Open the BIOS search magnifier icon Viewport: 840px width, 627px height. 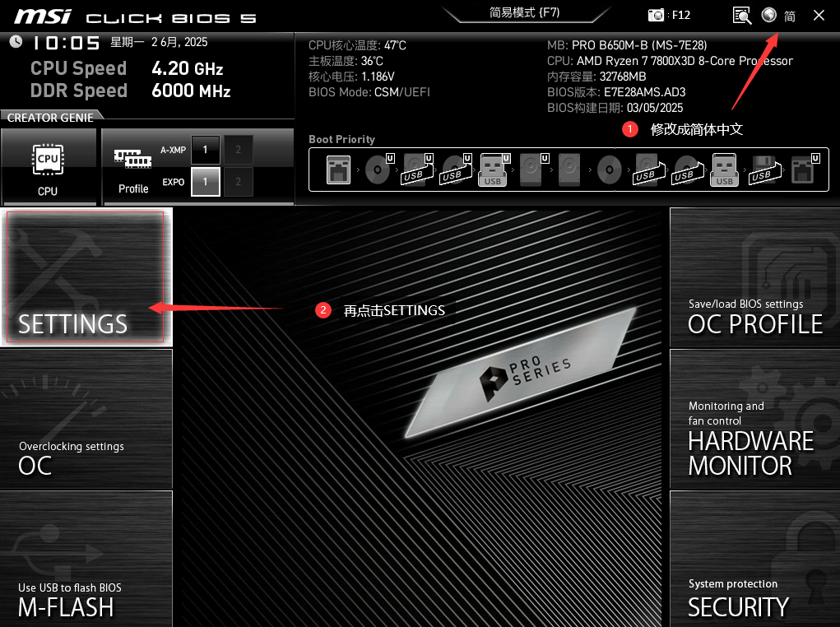(742, 15)
